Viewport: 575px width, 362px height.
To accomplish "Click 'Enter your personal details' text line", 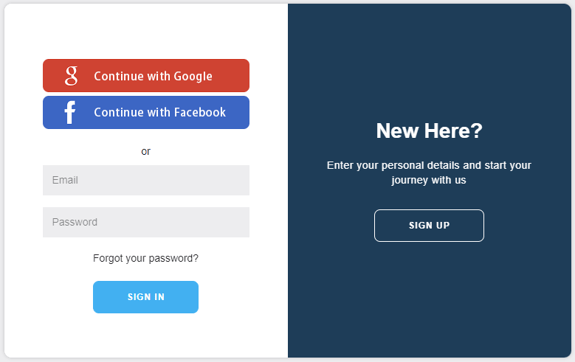I will (429, 165).
